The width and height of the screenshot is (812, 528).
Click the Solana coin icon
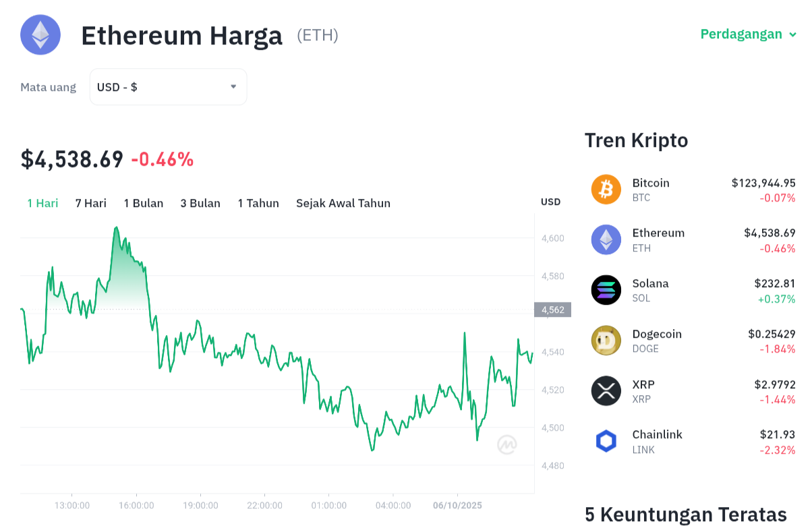click(x=606, y=290)
